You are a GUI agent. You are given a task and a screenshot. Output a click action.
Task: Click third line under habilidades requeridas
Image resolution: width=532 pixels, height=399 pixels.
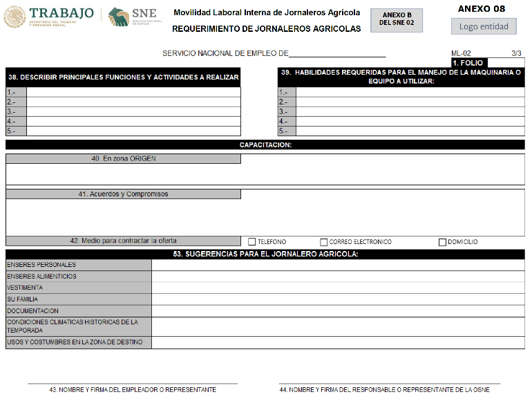[410, 111]
